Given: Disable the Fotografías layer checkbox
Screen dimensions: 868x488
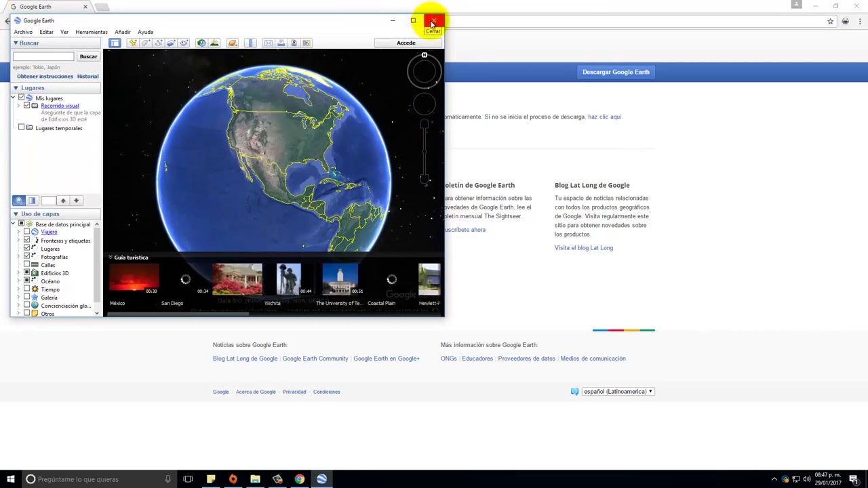Looking at the screenshot, I should pyautogui.click(x=27, y=256).
